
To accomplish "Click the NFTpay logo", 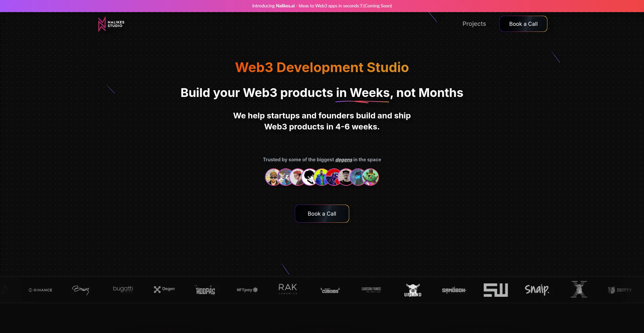I will [x=247, y=290].
